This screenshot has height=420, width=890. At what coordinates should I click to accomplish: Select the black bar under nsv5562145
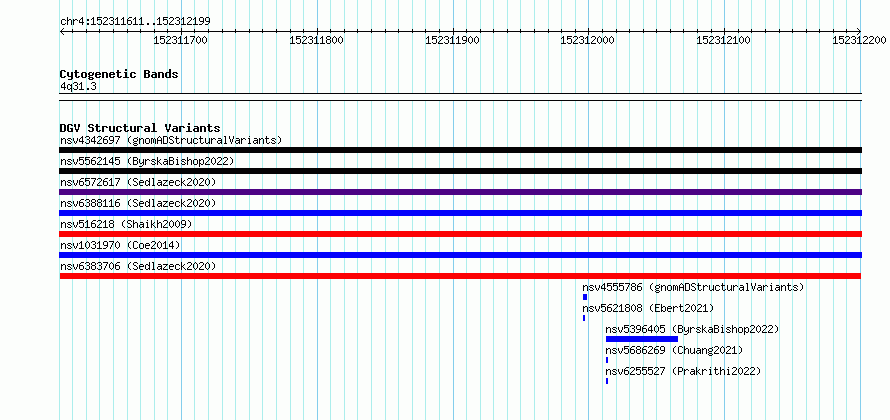[x=460, y=171]
